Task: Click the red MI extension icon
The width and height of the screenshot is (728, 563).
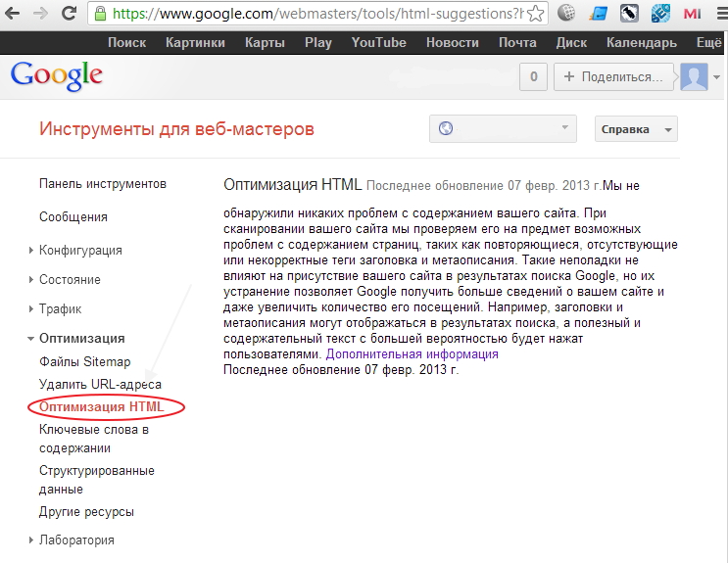Action: tap(692, 14)
